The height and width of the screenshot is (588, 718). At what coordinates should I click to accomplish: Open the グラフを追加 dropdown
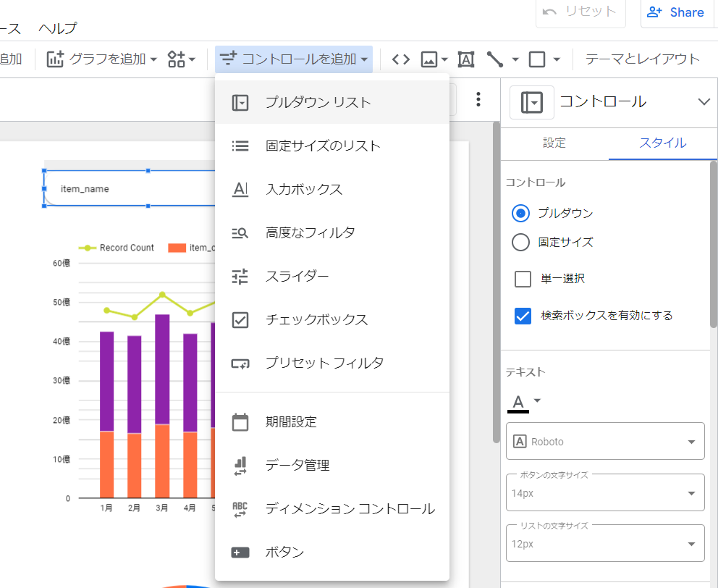(x=101, y=59)
